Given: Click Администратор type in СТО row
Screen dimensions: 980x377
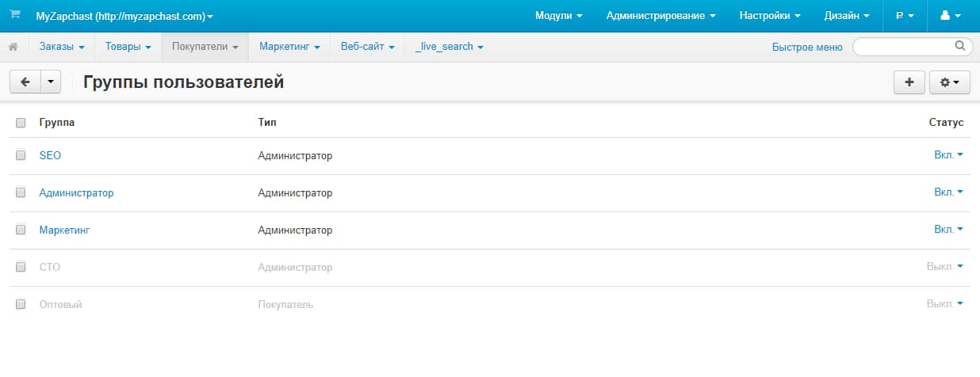Looking at the screenshot, I should click(x=295, y=268).
